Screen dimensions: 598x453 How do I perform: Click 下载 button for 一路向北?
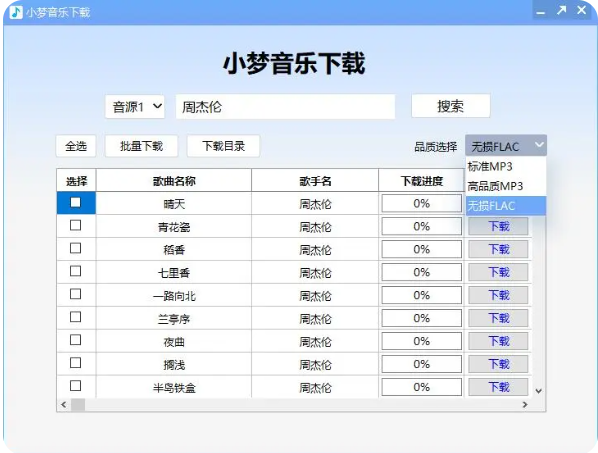498,295
